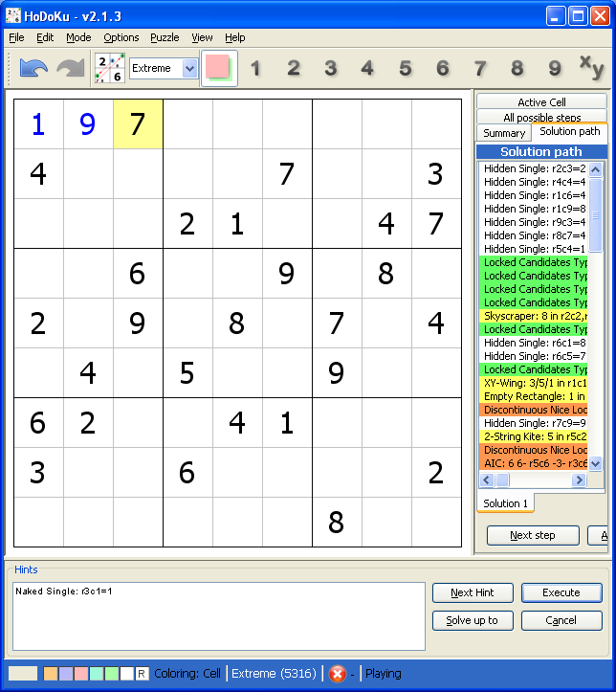The height and width of the screenshot is (692, 616).
Task: Toggle filter for digit 8
Action: coord(517,68)
